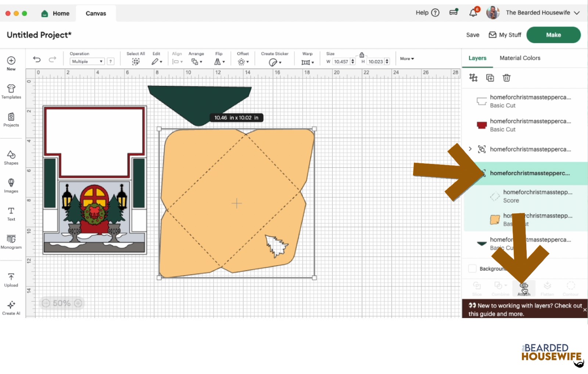The image size is (588, 374).
Task: Toggle the size aspect ratio lock
Action: click(x=362, y=55)
